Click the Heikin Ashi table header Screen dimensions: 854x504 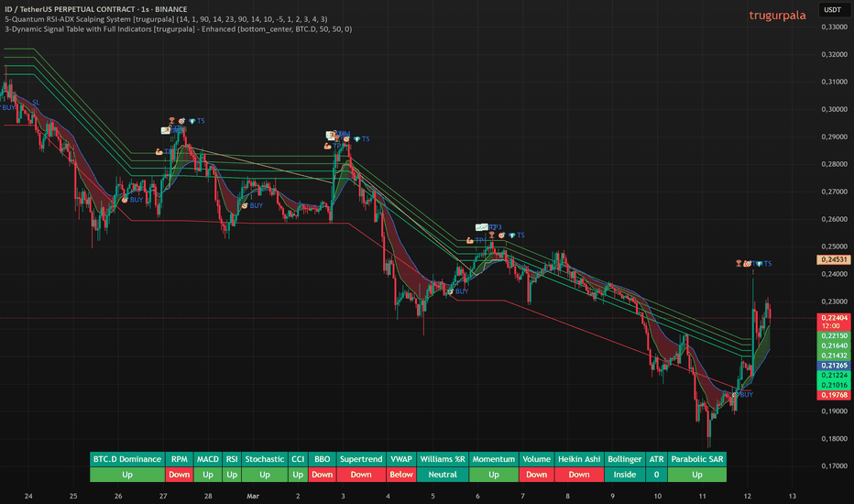click(579, 459)
